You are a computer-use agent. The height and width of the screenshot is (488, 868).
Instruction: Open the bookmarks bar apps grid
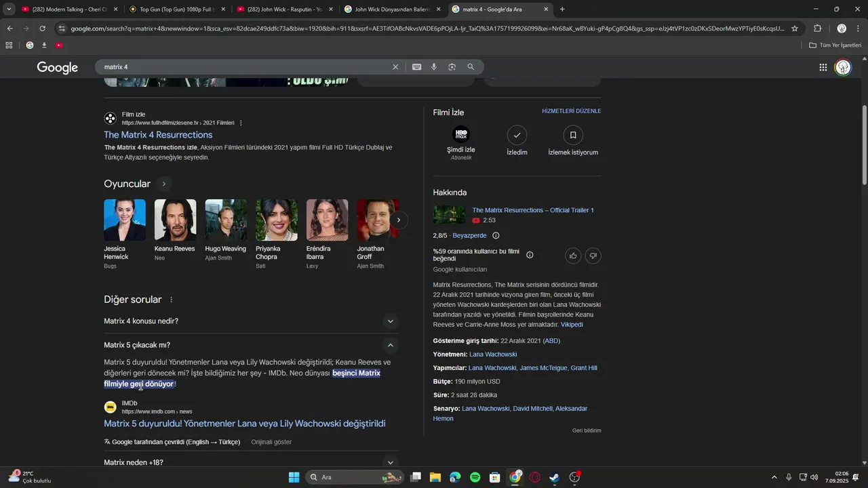[9, 45]
